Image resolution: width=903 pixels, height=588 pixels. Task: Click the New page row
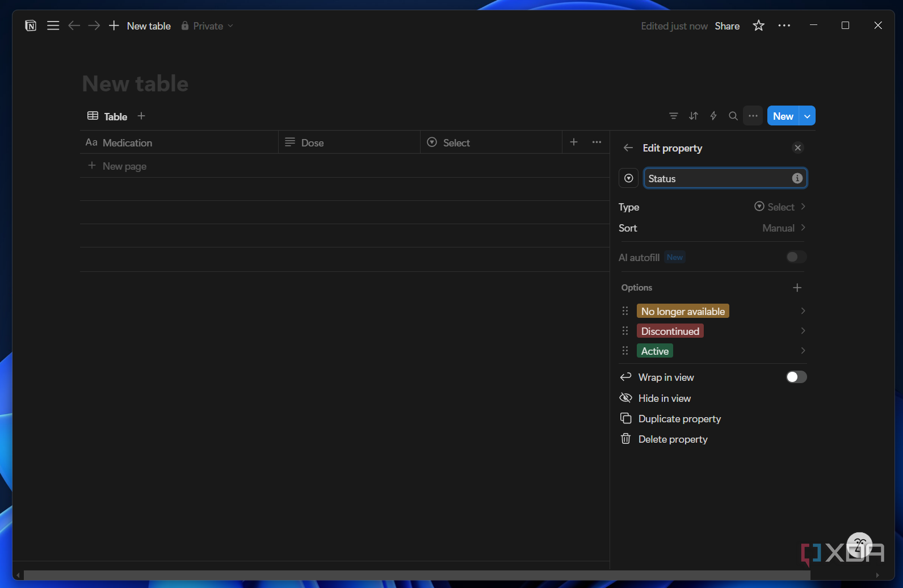[x=345, y=166]
